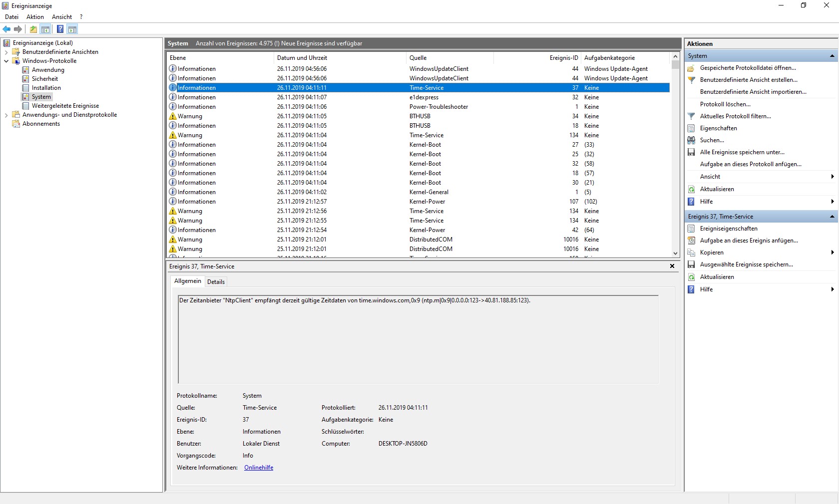The image size is (839, 504).
Task: Click the Weitergeleitete Ereignisse log icon
Action: 25,106
